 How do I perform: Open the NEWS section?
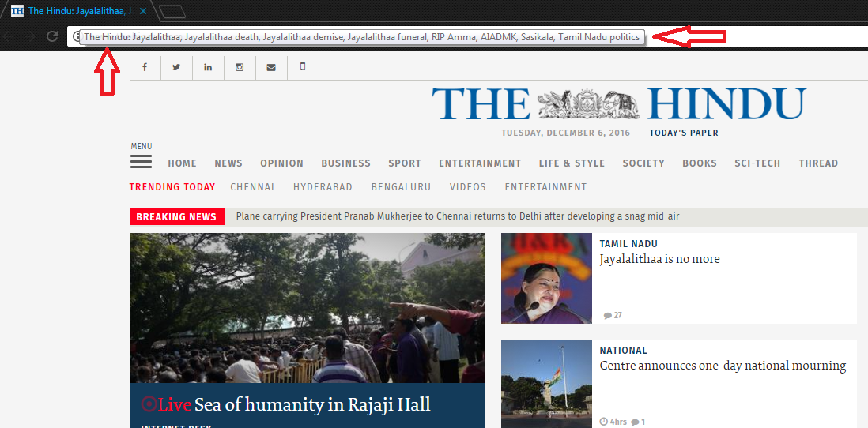[228, 163]
